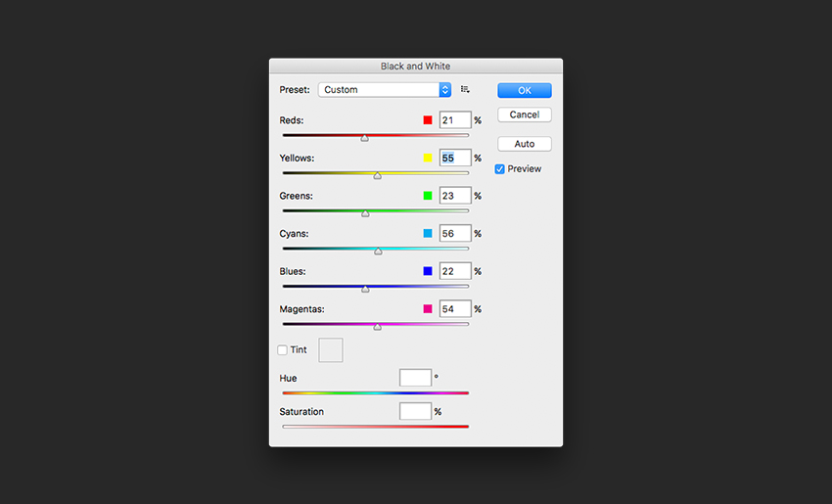Open the Tint color box
832x504 pixels.
point(331,350)
